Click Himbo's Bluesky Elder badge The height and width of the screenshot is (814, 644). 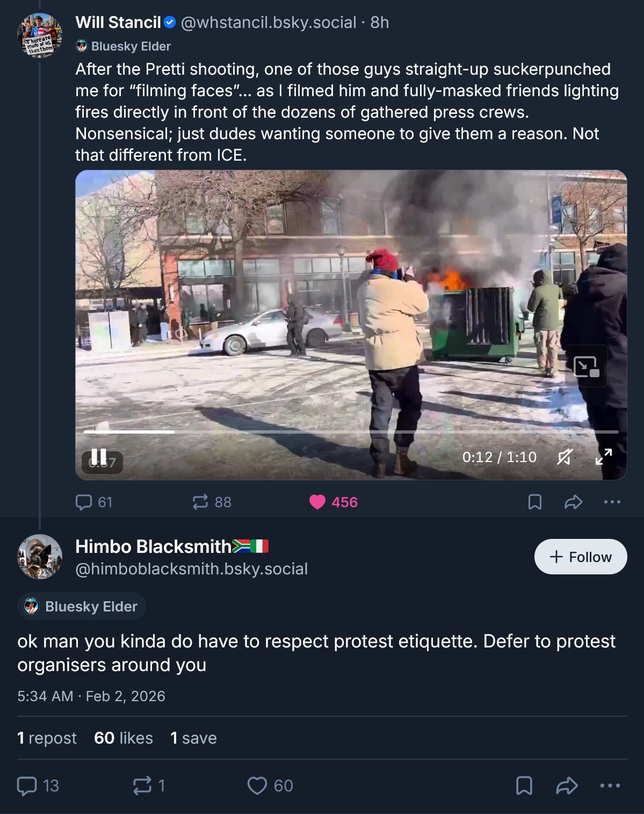click(x=82, y=607)
